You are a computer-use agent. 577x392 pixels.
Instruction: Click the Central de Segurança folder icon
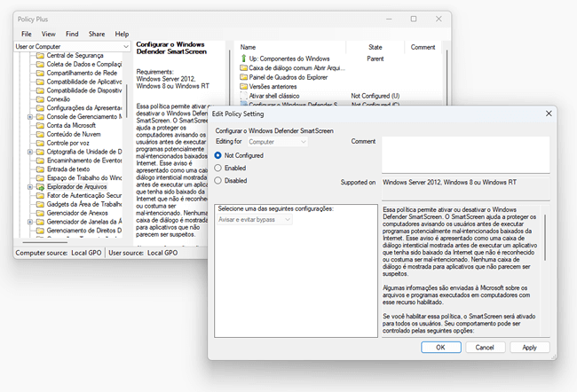pyautogui.click(x=41, y=56)
